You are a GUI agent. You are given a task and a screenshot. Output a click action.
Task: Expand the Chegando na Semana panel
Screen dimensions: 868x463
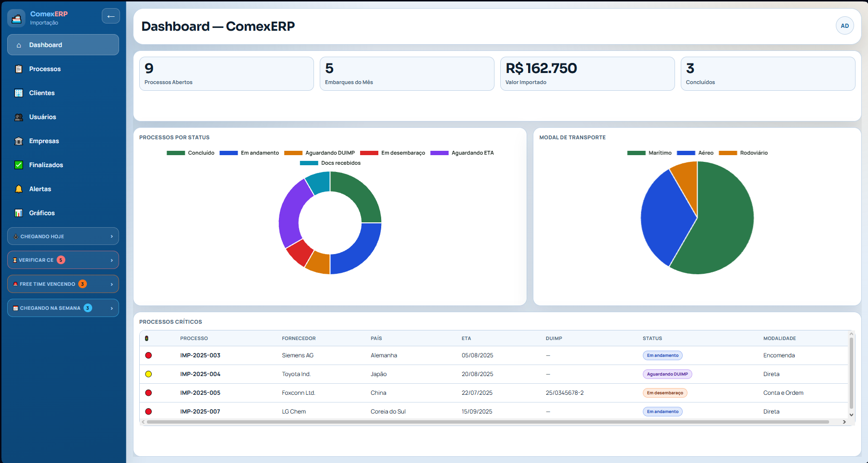coord(63,308)
